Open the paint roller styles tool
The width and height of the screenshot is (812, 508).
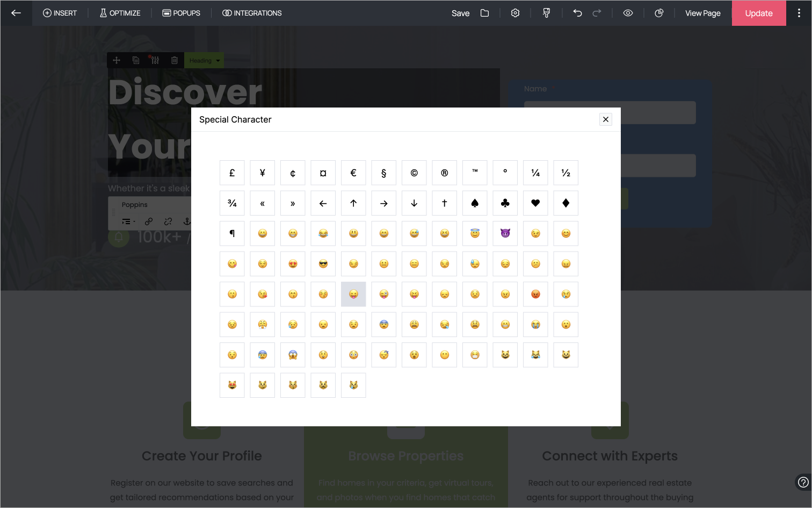click(x=546, y=13)
